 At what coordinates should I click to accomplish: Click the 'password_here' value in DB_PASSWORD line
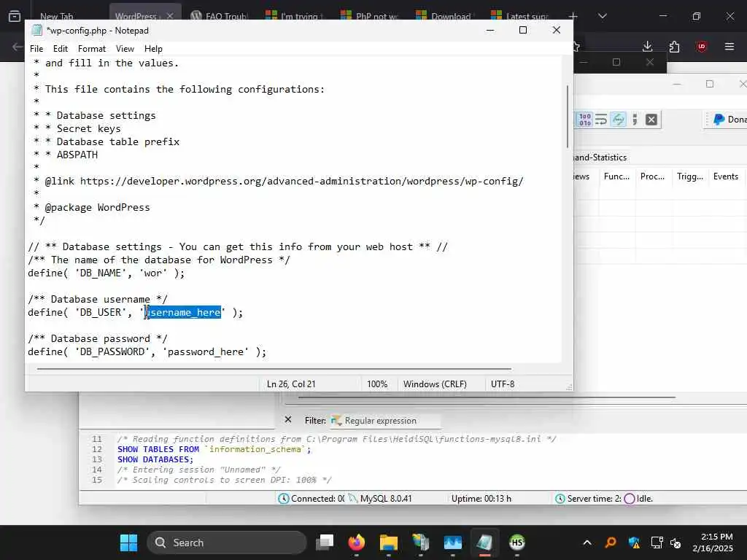click(206, 352)
